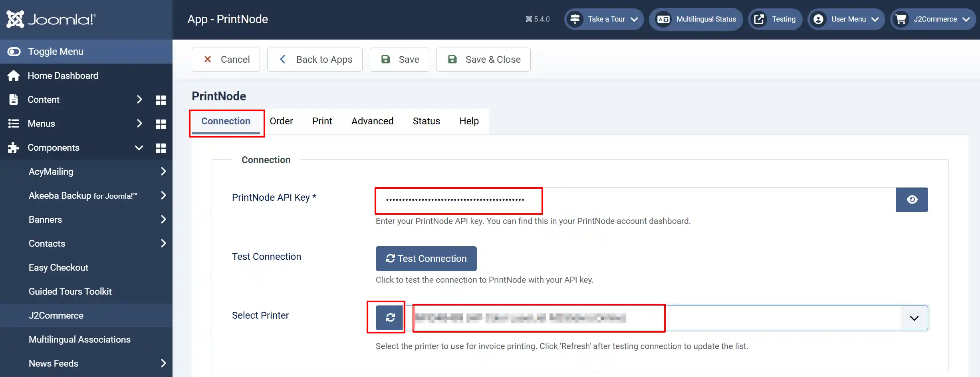The height and width of the screenshot is (377, 980).
Task: Expand the News Feeds submenu arrow
Action: click(163, 363)
